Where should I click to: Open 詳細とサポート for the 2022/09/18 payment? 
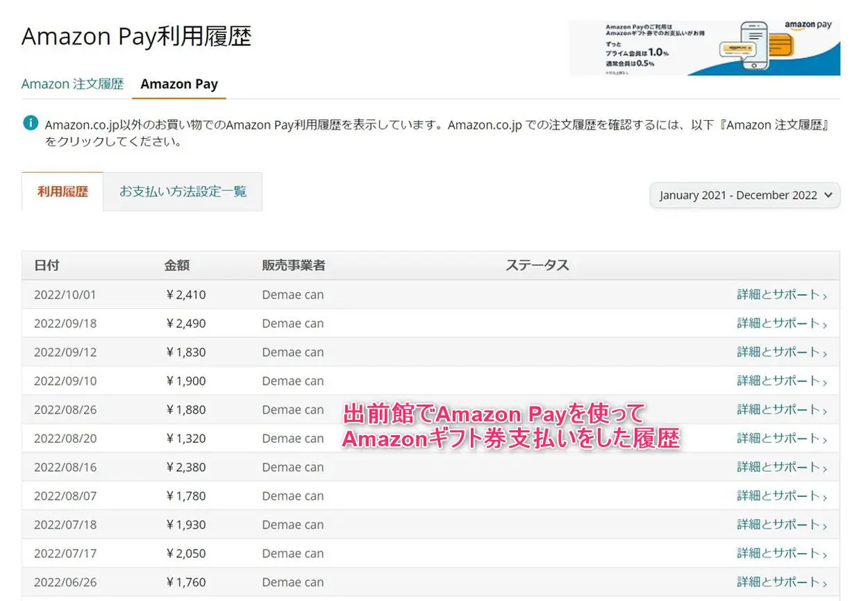782,323
